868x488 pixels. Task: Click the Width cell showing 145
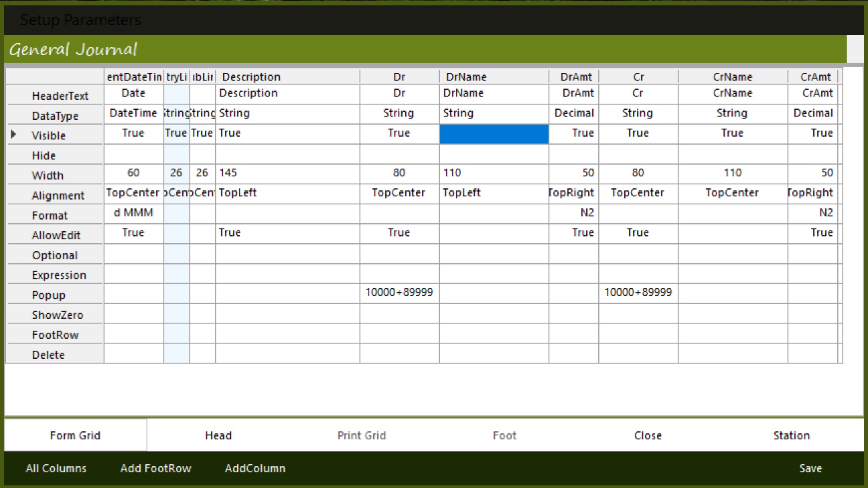tap(287, 173)
